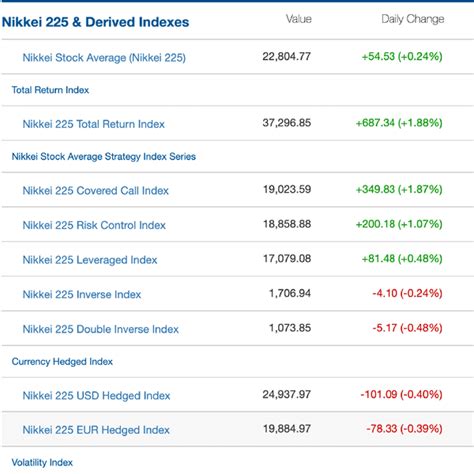
Task: Open Nikkei 225 Covered Call Index
Action: coord(96,191)
